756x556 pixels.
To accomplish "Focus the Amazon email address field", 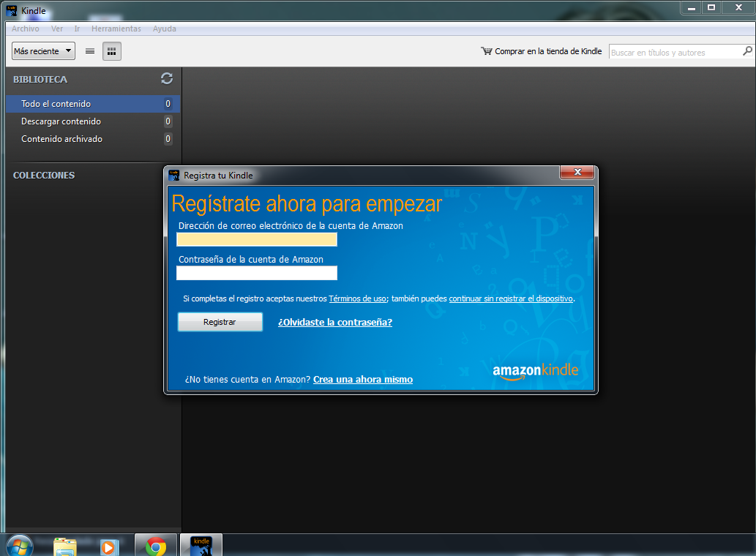I will [257, 239].
